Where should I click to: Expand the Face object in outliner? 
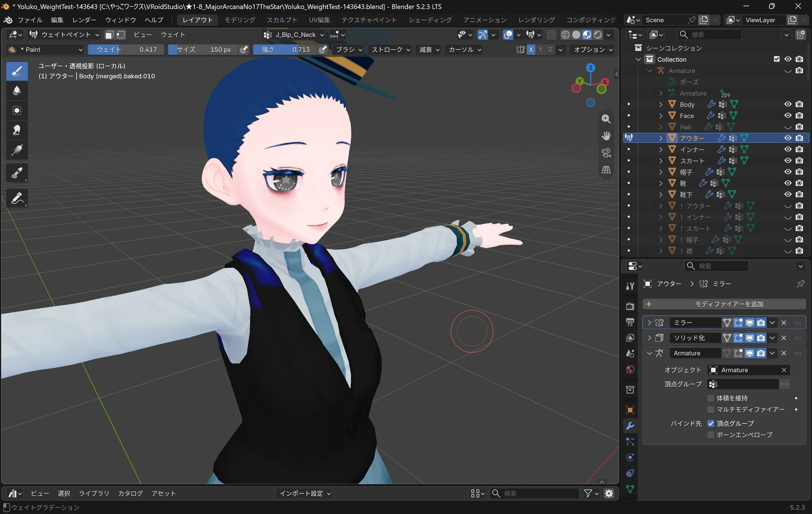pos(661,116)
